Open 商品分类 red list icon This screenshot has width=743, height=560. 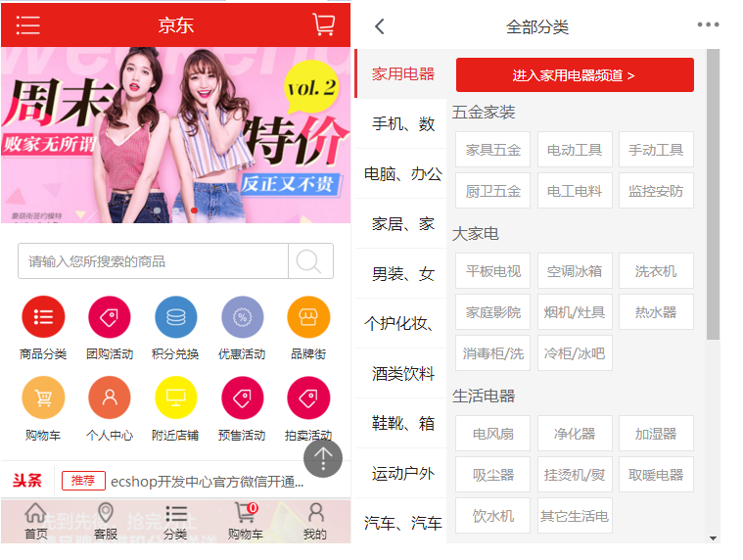point(43,317)
